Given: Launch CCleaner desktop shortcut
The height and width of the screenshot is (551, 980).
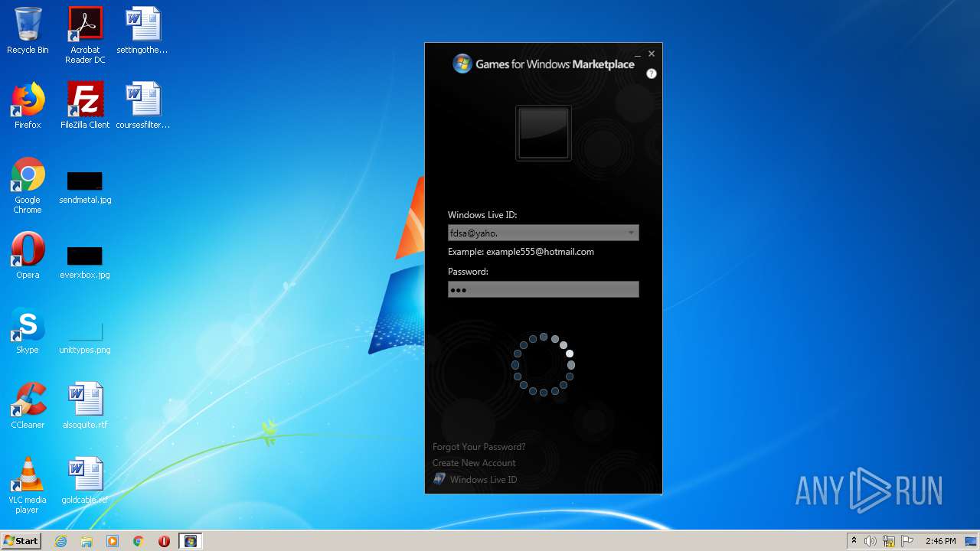Looking at the screenshot, I should [28, 406].
